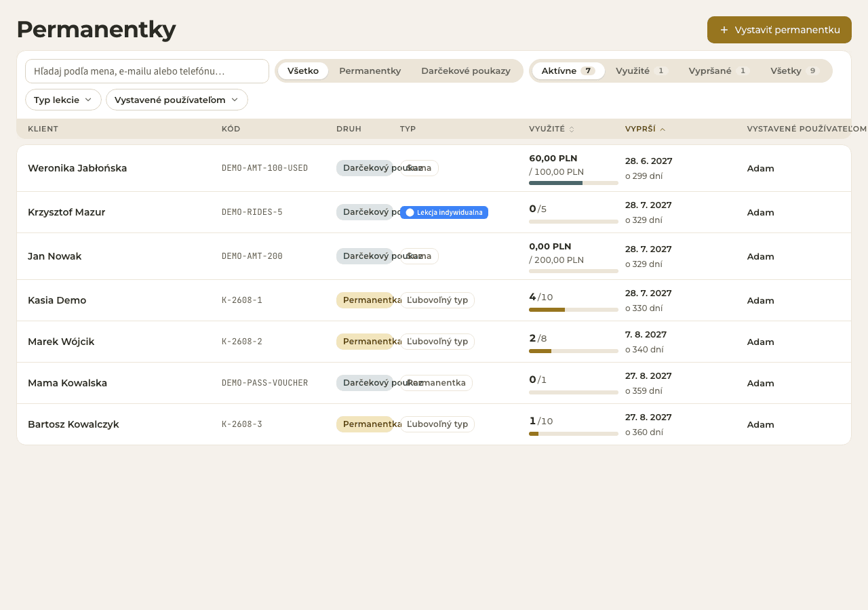Click Krzysztof Mazur's 0/5 progress bar
Image resolution: width=868 pixels, height=610 pixels.
[x=574, y=222]
